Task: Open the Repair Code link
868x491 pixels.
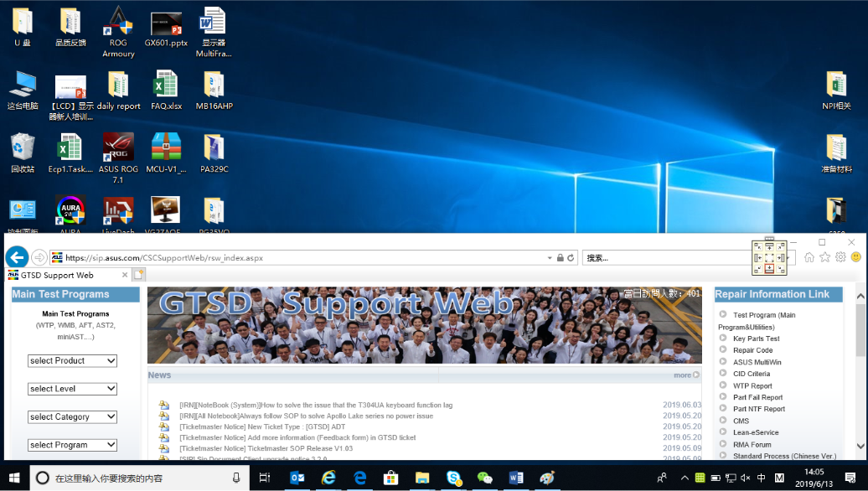Action: [753, 350]
